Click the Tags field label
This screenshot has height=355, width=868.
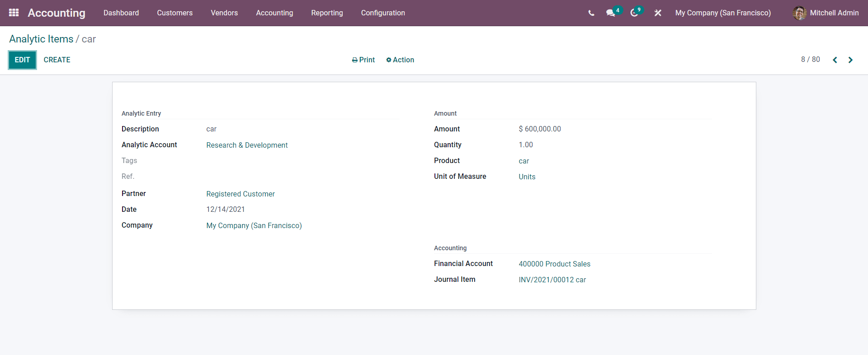pyautogui.click(x=129, y=160)
